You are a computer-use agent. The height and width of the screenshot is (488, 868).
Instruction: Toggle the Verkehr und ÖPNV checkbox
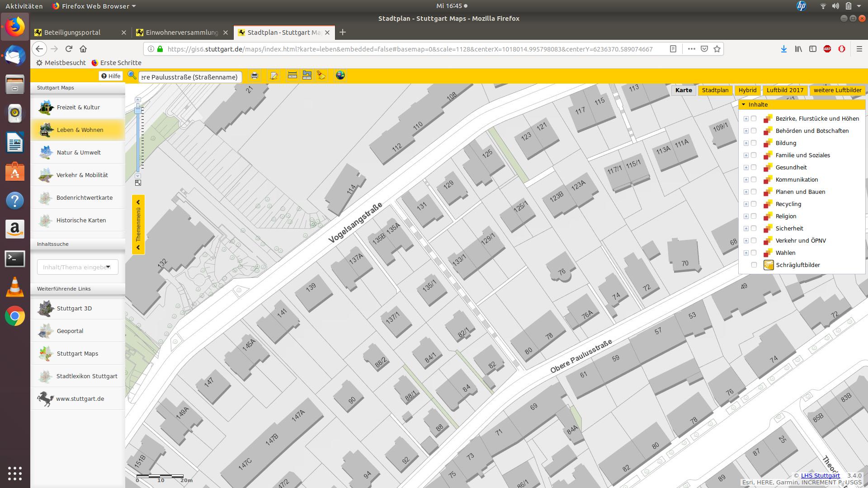click(754, 240)
